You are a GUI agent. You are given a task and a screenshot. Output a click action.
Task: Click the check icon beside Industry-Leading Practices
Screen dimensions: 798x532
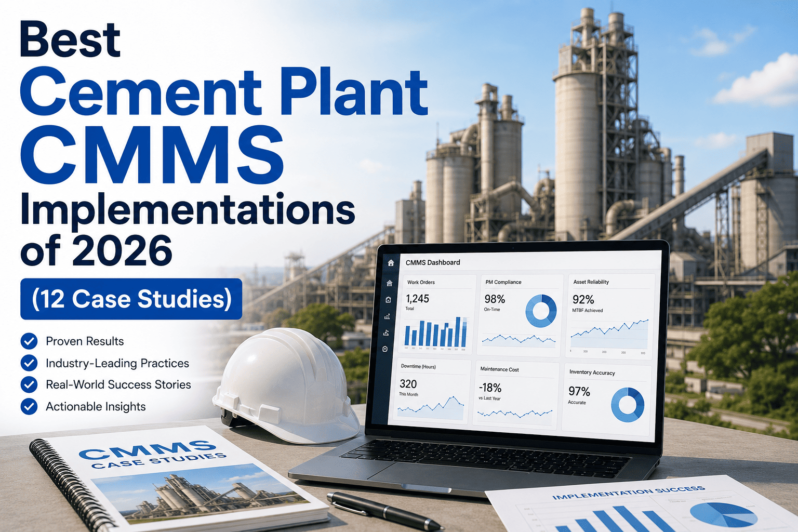(29, 363)
